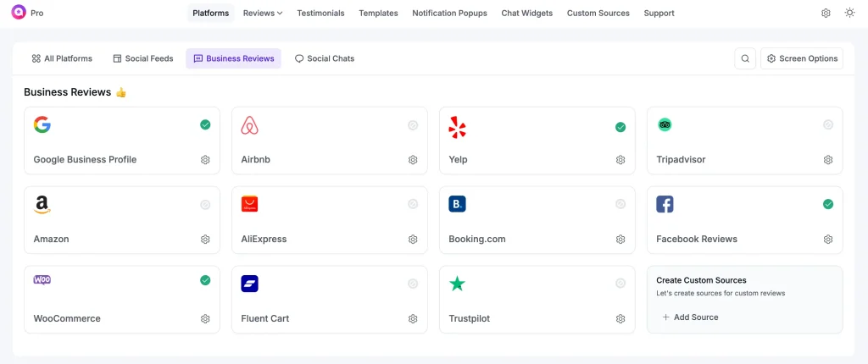
Task: Toggle AliExpress inactive status indicator
Action: 413,204
